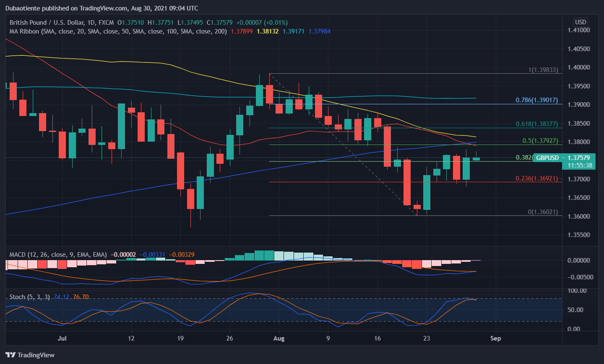Screen dimensions: 604x364
Task: Click the high value H1.37751
Action: [160, 23]
